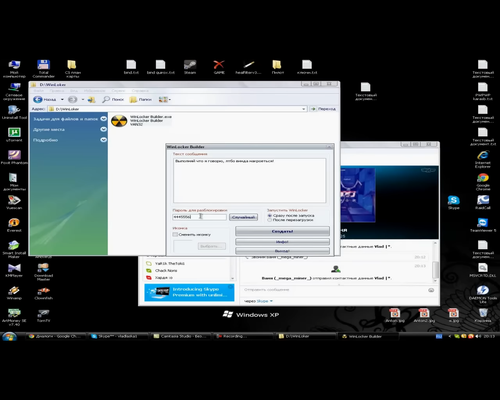
Task: Select the run immediately after launch radio
Action: 270,216
